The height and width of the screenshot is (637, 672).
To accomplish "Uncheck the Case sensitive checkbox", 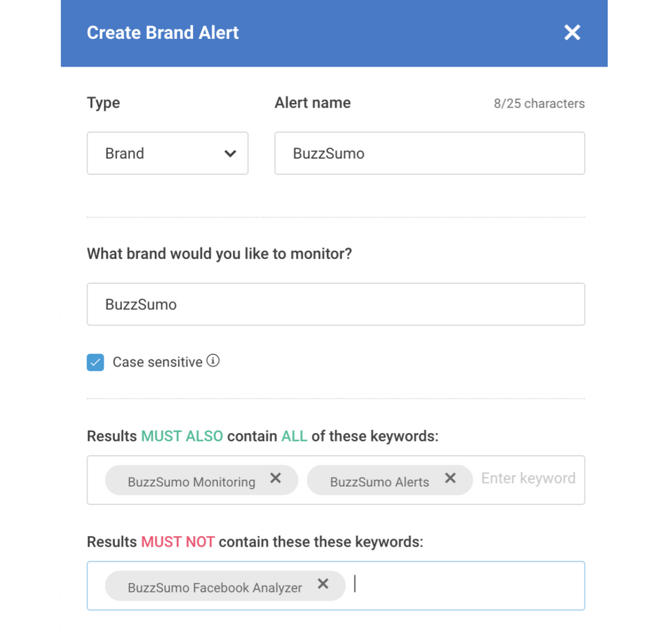I will (x=96, y=362).
